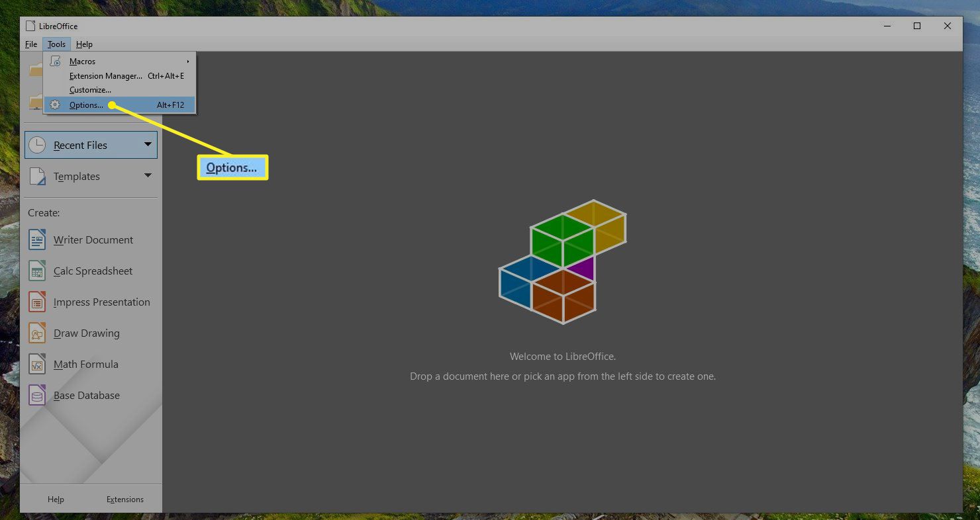Choose Extension Manager... from the Tools menu
This screenshot has height=520, width=980.
[x=120, y=75]
